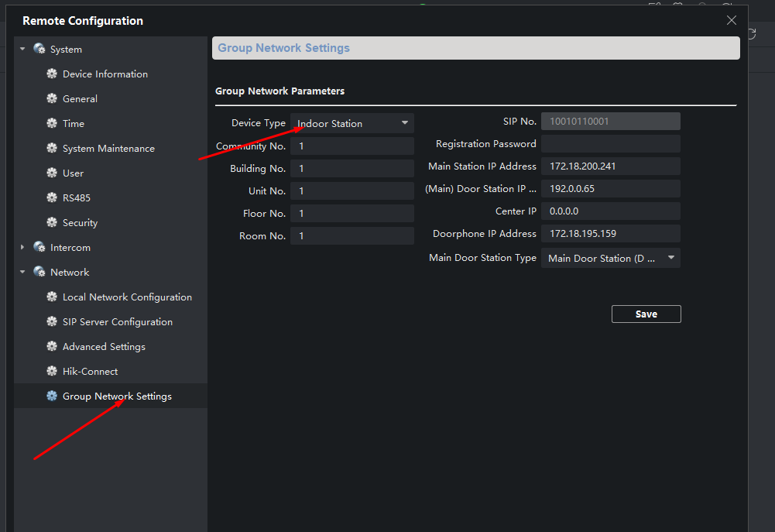775x532 pixels.
Task: Click the gear icon beside Device Information
Action: click(52, 74)
